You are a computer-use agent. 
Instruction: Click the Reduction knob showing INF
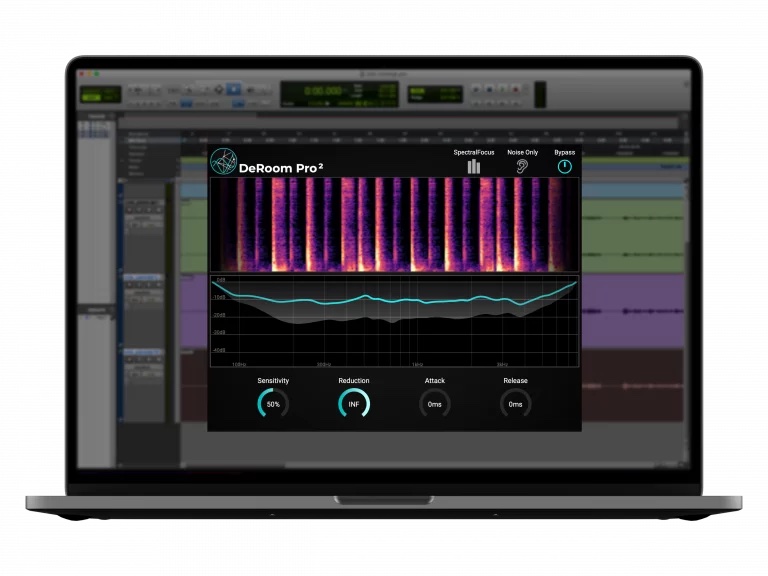[354, 404]
